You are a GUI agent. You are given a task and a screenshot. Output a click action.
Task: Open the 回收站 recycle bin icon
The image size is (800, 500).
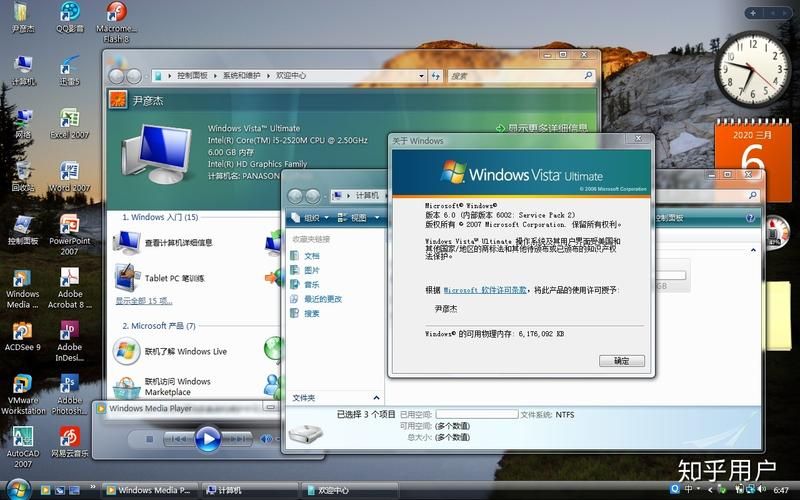22,173
